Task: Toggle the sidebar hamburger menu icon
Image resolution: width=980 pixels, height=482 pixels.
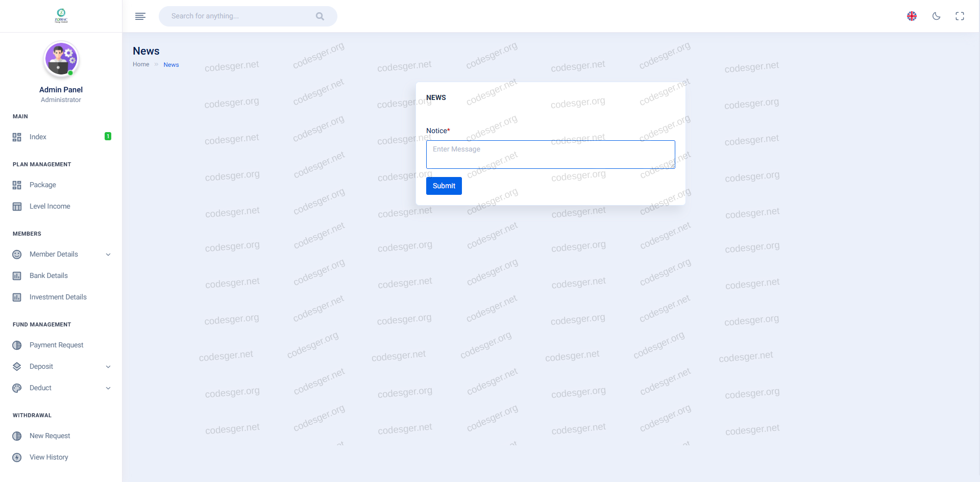Action: pos(140,16)
